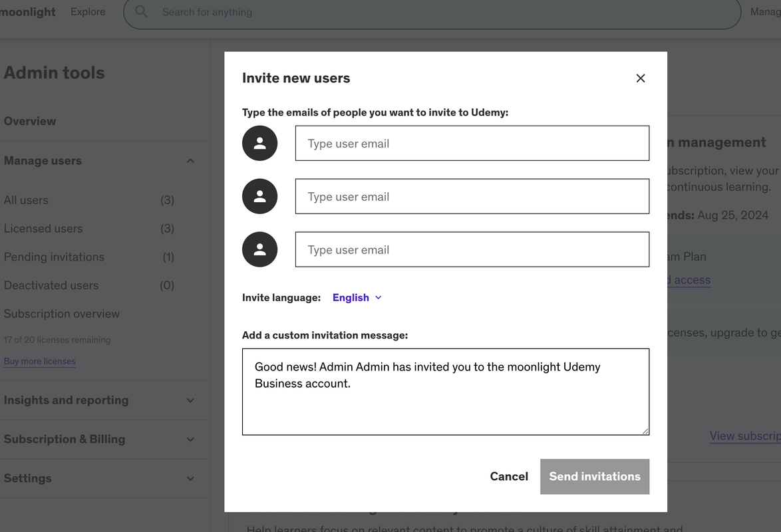The image size is (781, 532).
Task: Click Send invitations button
Action: click(595, 477)
